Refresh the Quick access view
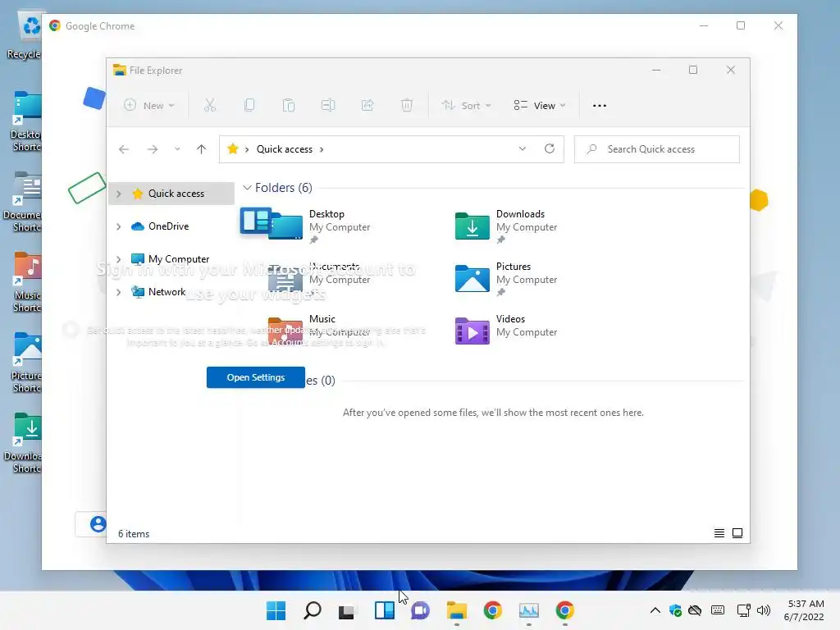 (549, 149)
